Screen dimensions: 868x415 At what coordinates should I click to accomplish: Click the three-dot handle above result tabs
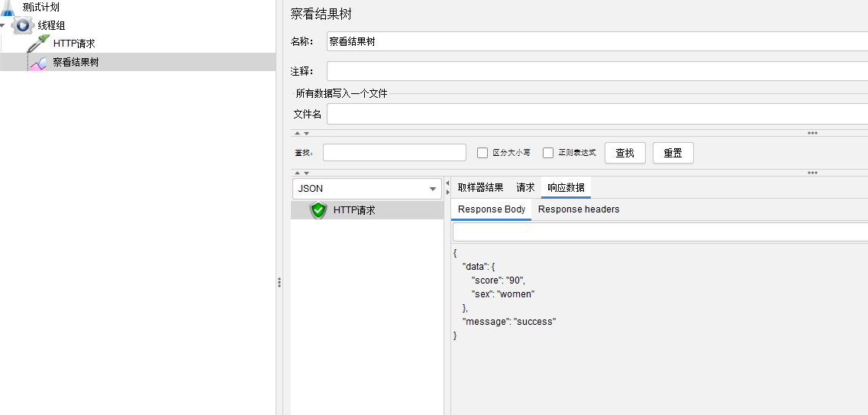coord(812,173)
